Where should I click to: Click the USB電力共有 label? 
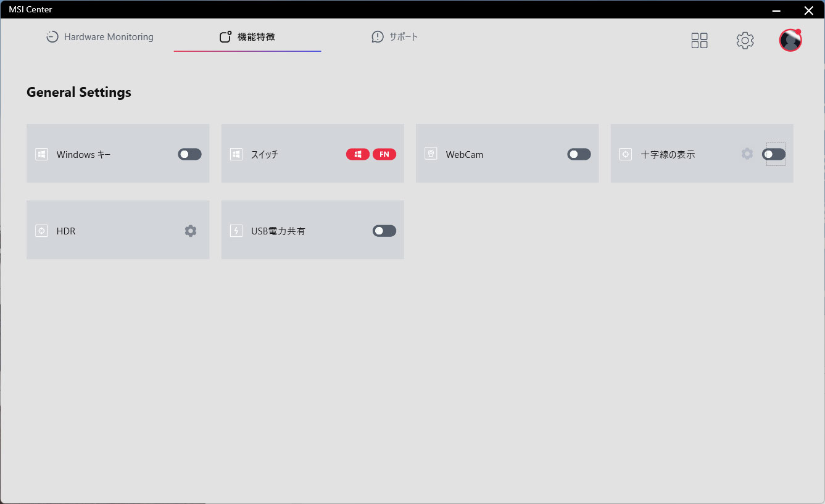pyautogui.click(x=278, y=231)
